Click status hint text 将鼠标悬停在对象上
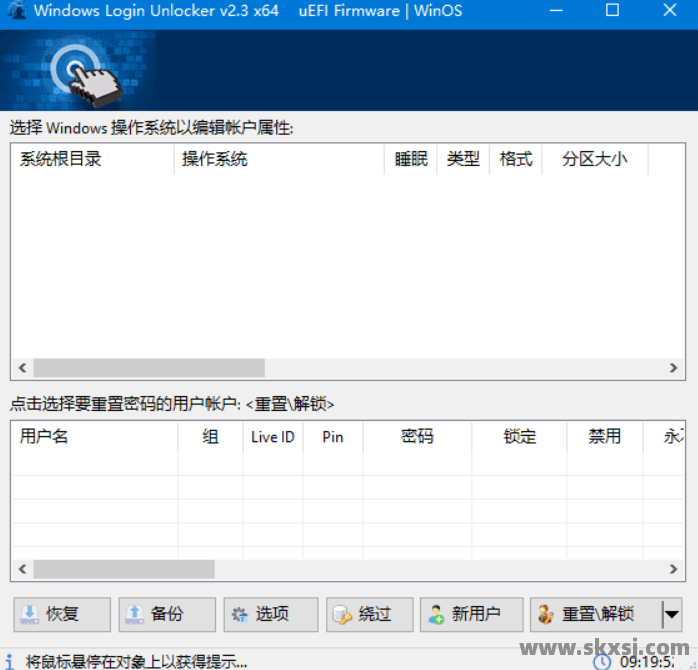698x670 pixels. [136, 662]
